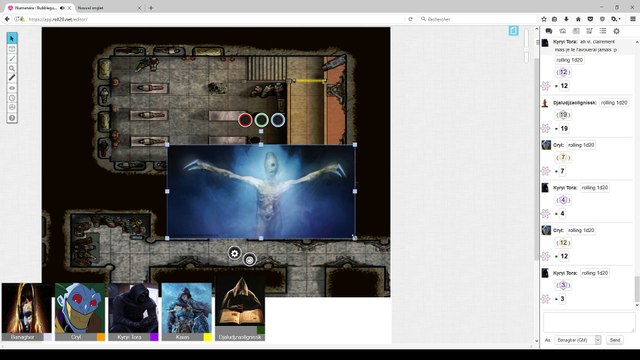Open the layer cube tool
The width and height of the screenshot is (640, 360).
(12, 49)
